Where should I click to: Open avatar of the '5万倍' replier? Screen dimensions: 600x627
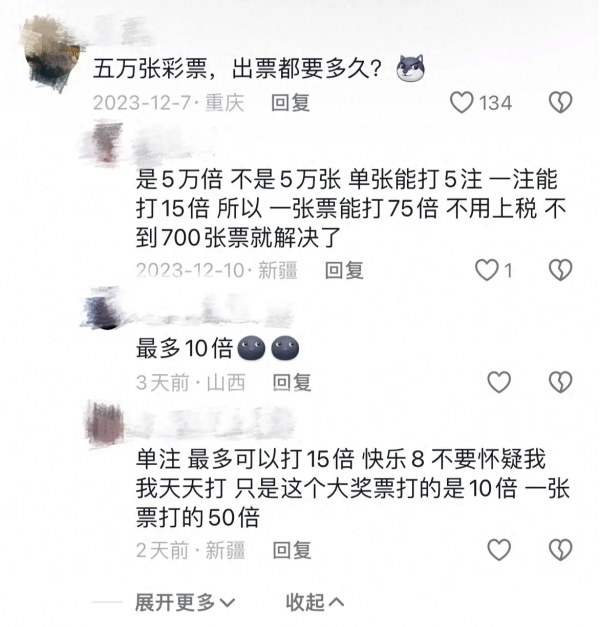coord(105,142)
